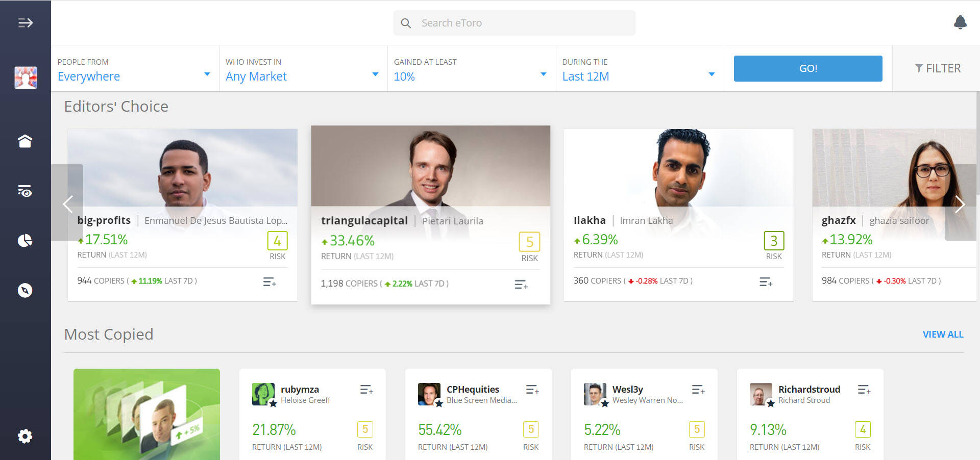The image size is (980, 460).
Task: Add Wesl3y to watchlist icon
Action: coord(698,390)
